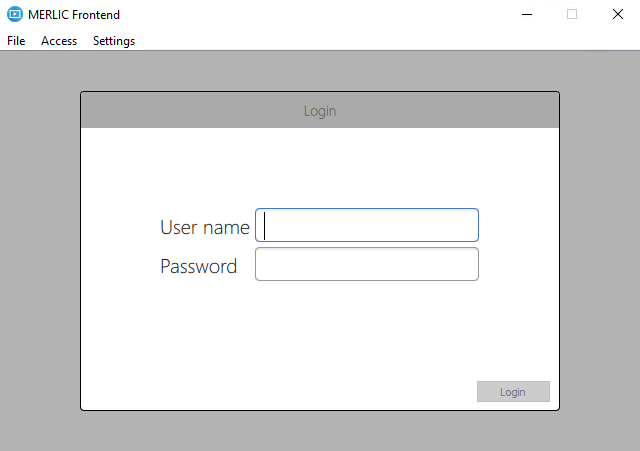Focus the User name input field

pyautogui.click(x=367, y=225)
